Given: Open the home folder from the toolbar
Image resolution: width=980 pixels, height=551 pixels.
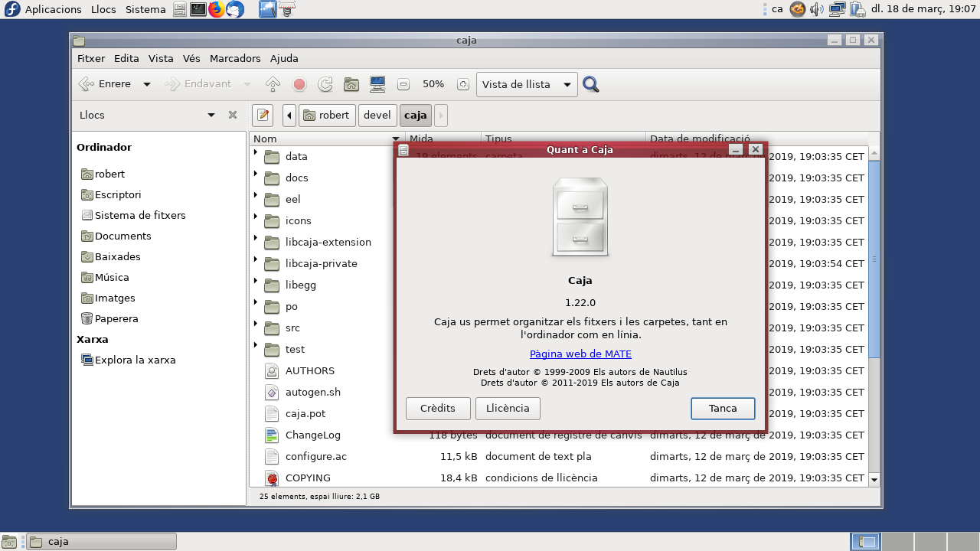Looking at the screenshot, I should click(x=351, y=84).
